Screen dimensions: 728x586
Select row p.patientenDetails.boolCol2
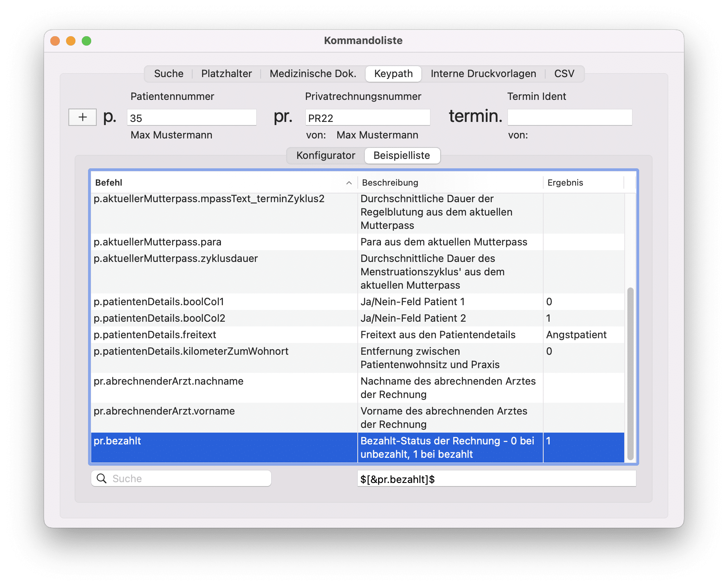(358, 318)
